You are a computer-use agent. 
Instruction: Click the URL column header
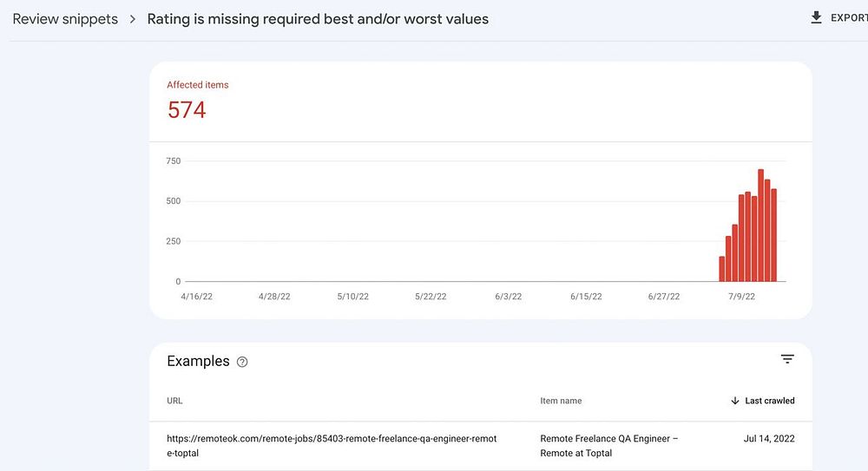coord(174,401)
